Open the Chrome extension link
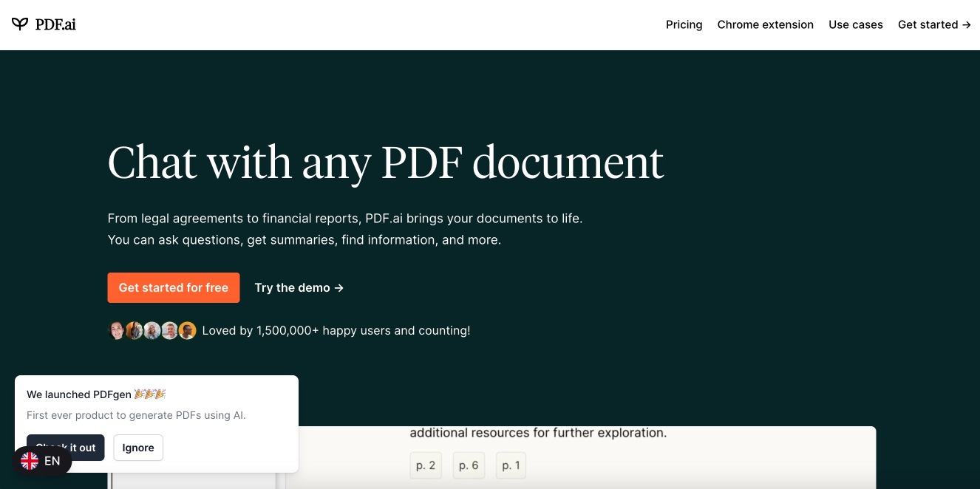This screenshot has width=980, height=489. click(x=765, y=24)
